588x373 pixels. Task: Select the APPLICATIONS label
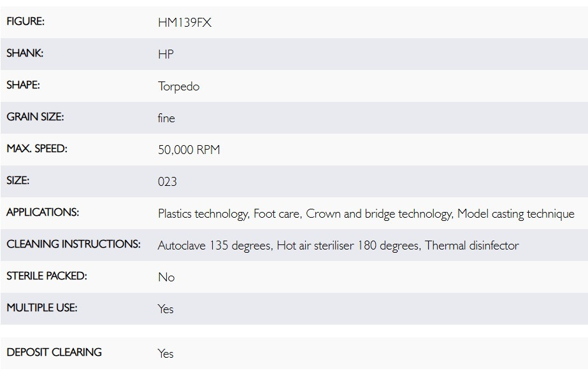tap(43, 213)
